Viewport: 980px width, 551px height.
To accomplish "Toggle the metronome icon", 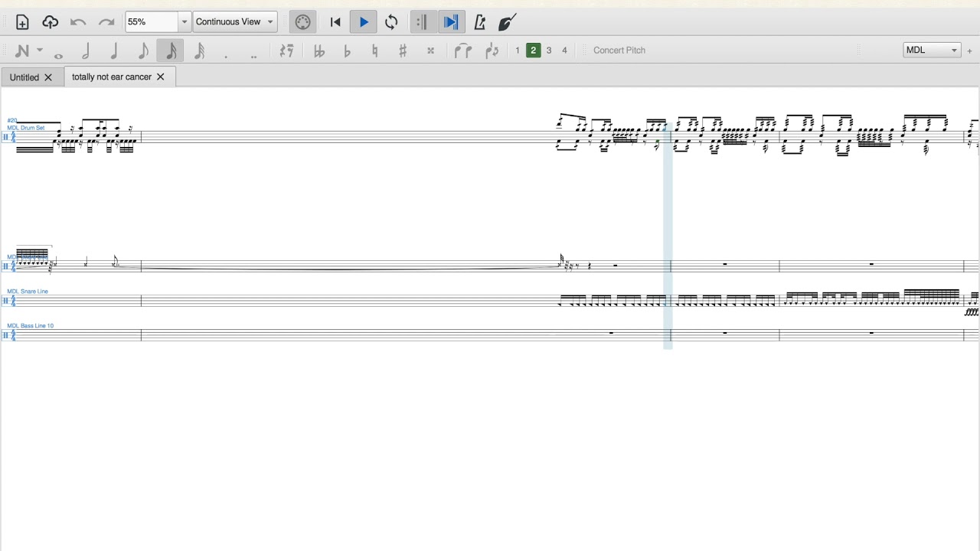I will tap(480, 22).
